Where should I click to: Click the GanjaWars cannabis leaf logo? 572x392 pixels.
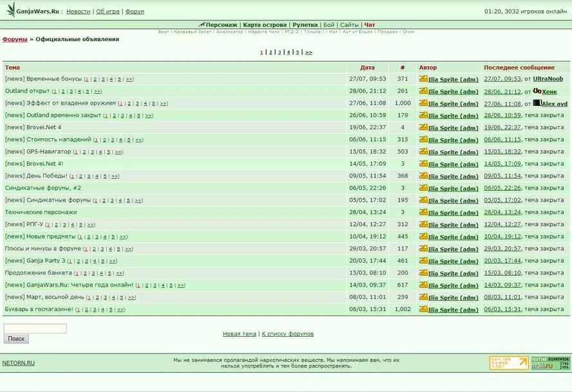point(10,10)
